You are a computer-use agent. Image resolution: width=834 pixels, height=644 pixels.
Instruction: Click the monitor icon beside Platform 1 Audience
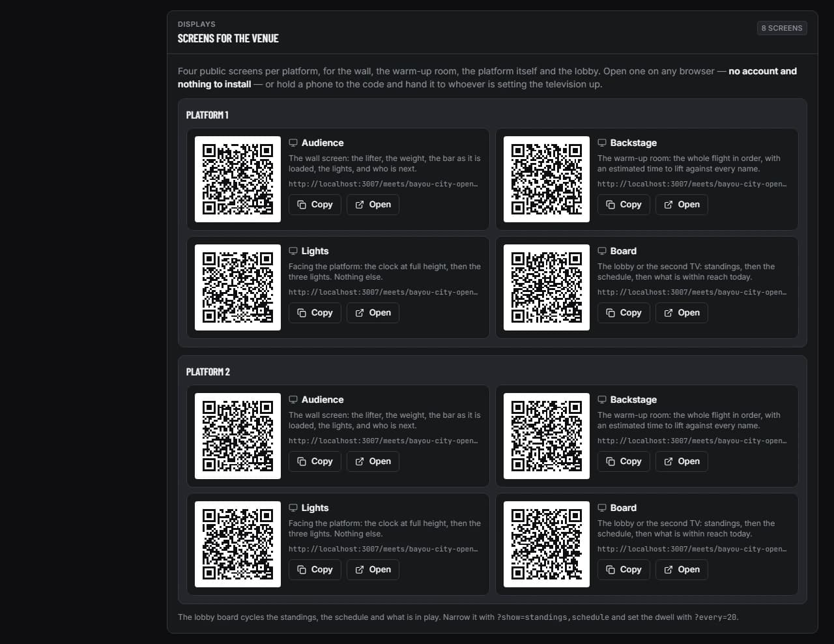(x=293, y=143)
